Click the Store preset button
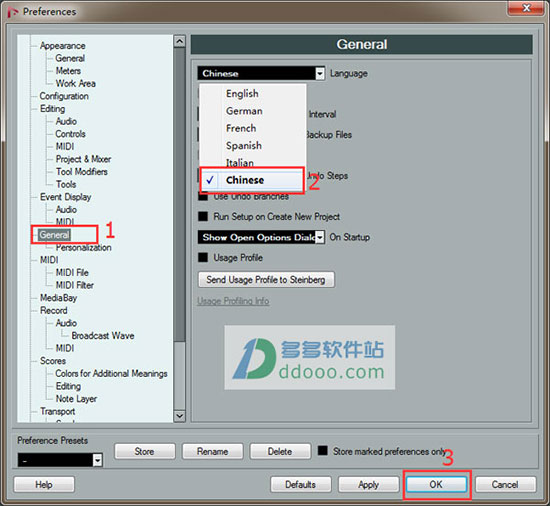Image resolution: width=550 pixels, height=506 pixels. 145,451
